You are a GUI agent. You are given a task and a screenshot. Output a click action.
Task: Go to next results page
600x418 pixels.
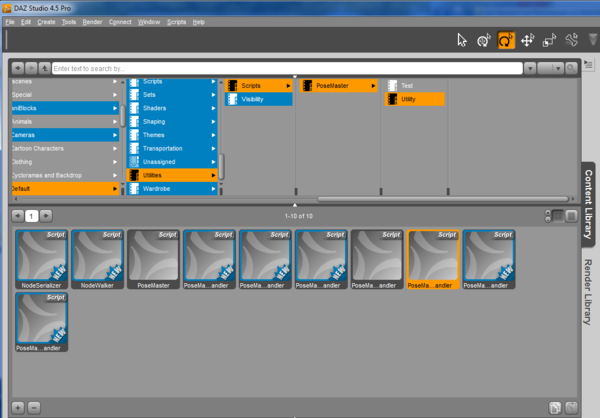[46, 216]
